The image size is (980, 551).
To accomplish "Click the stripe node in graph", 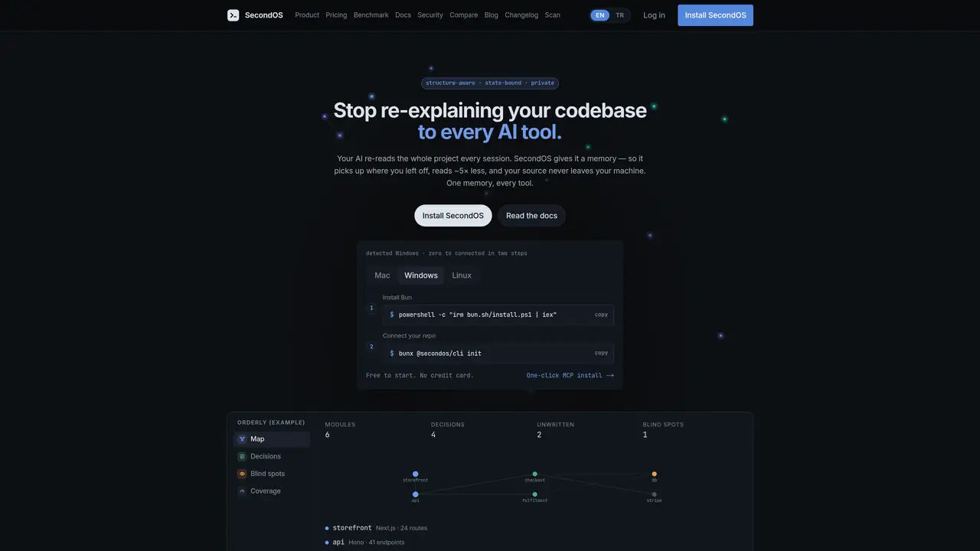I will tap(655, 494).
